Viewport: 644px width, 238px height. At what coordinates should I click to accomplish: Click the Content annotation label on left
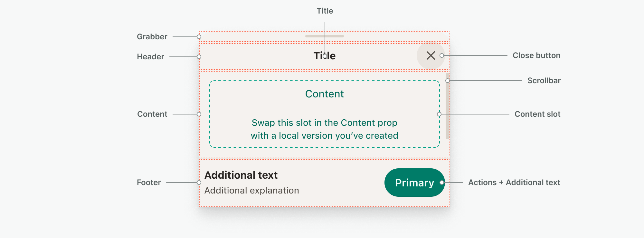point(152,114)
